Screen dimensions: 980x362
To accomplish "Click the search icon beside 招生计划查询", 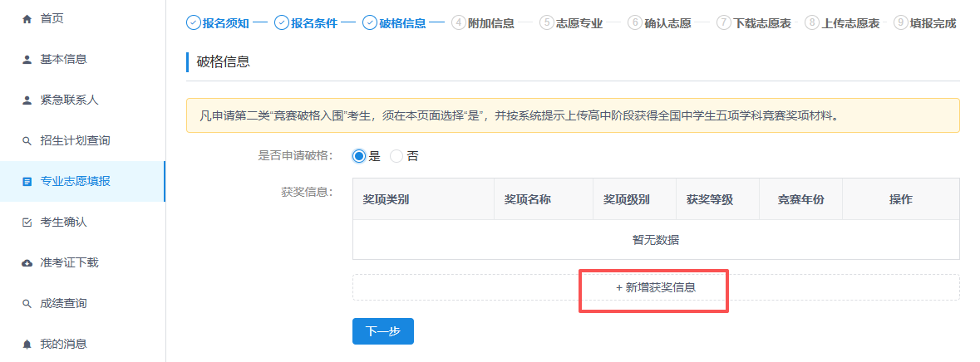I will click(27, 141).
